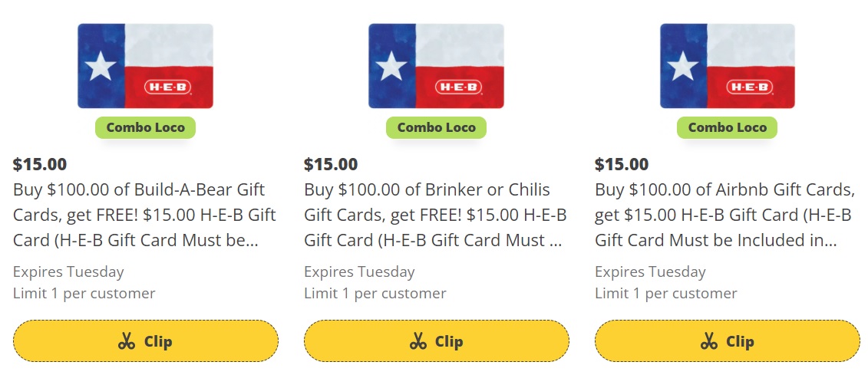Click the scissors icon on Airbnb coupon
Screen dimensions: 868x375
(709, 341)
